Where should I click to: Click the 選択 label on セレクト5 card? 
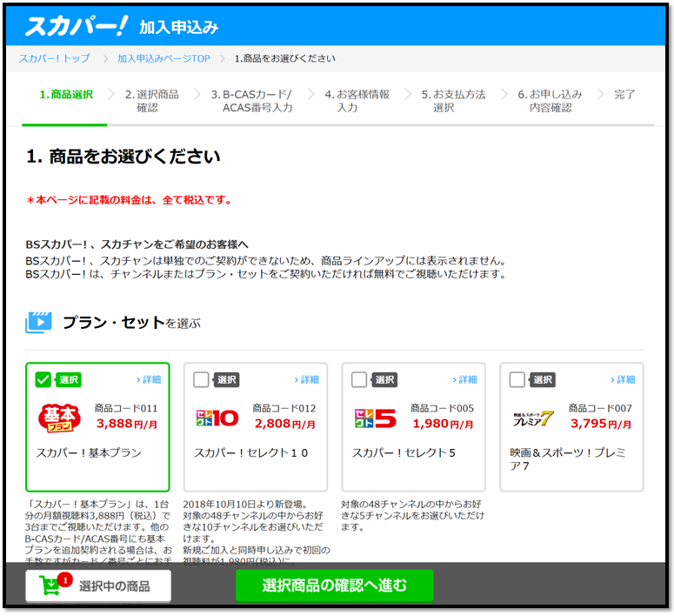[384, 380]
